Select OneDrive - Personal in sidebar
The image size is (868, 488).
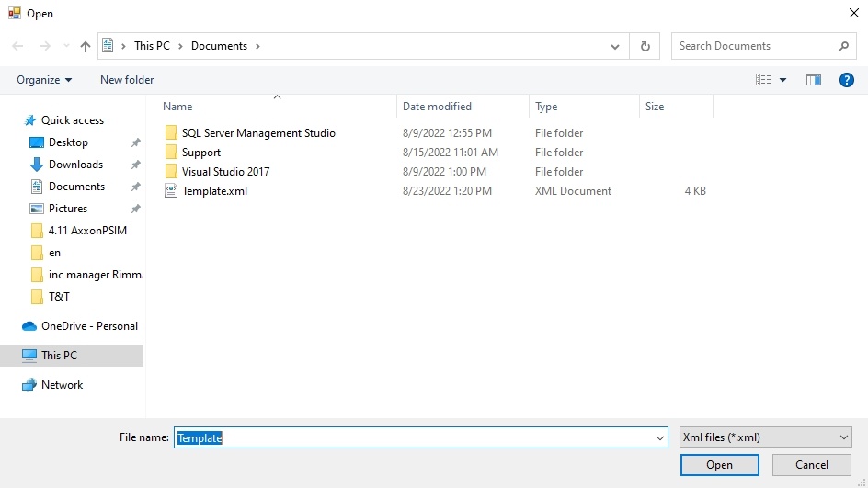pyautogui.click(x=88, y=326)
